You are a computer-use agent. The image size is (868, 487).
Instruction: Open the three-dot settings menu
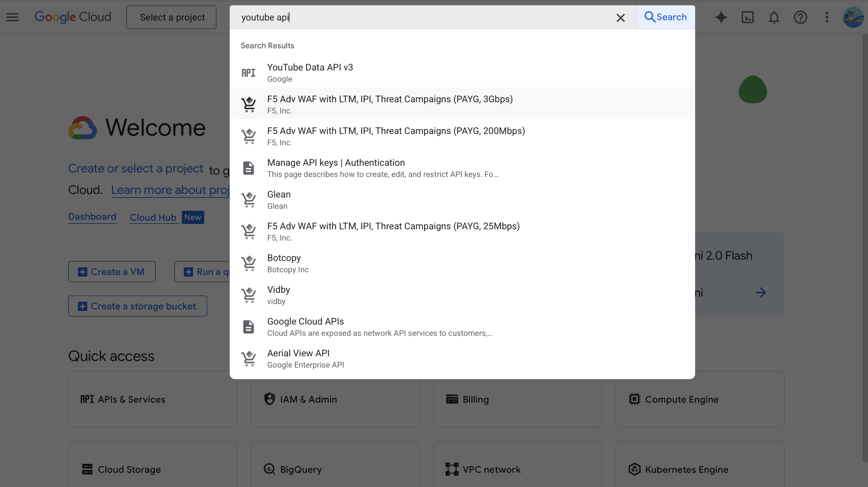click(827, 17)
